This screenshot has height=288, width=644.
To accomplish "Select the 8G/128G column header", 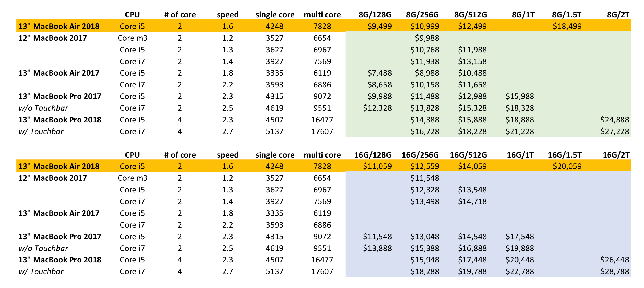I will click(375, 15).
